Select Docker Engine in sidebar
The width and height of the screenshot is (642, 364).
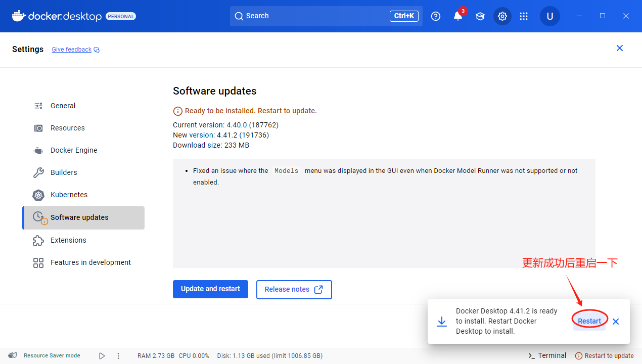[73, 150]
